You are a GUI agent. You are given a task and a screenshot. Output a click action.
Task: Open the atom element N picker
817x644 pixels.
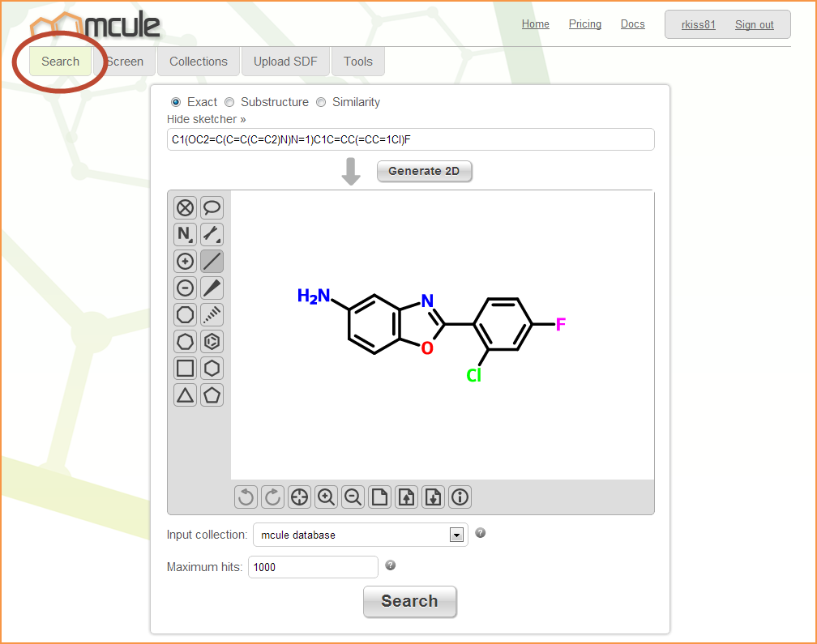[186, 235]
